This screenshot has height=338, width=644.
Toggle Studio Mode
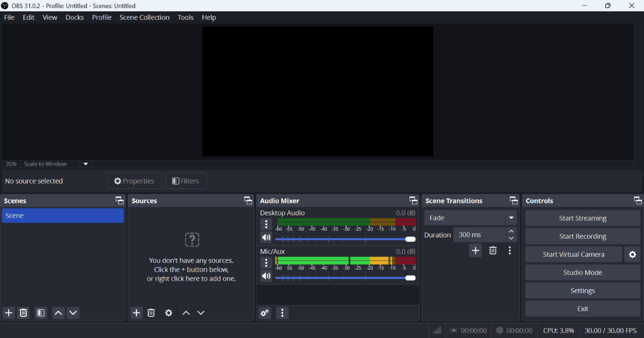[582, 273]
